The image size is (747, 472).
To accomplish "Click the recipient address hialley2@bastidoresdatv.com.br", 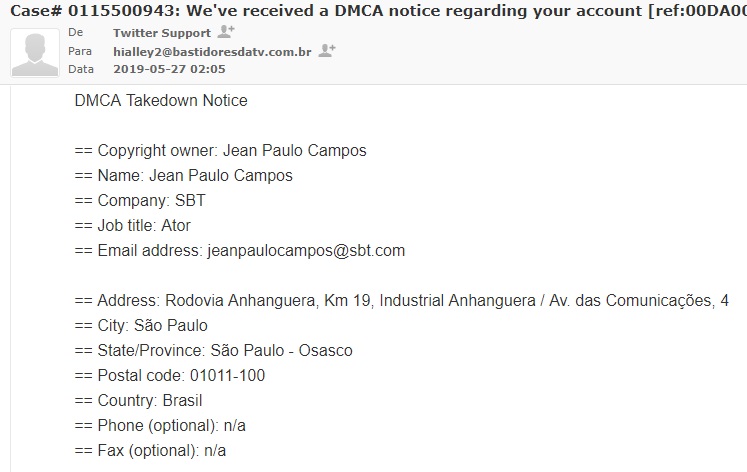I will (212, 51).
